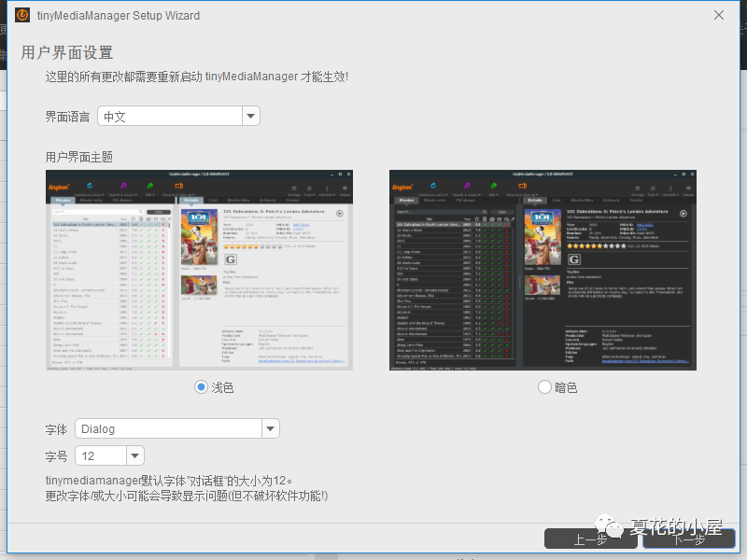Click orange rename icon in dark theme preview
Viewport: 747px width, 560px height.
coord(524,186)
